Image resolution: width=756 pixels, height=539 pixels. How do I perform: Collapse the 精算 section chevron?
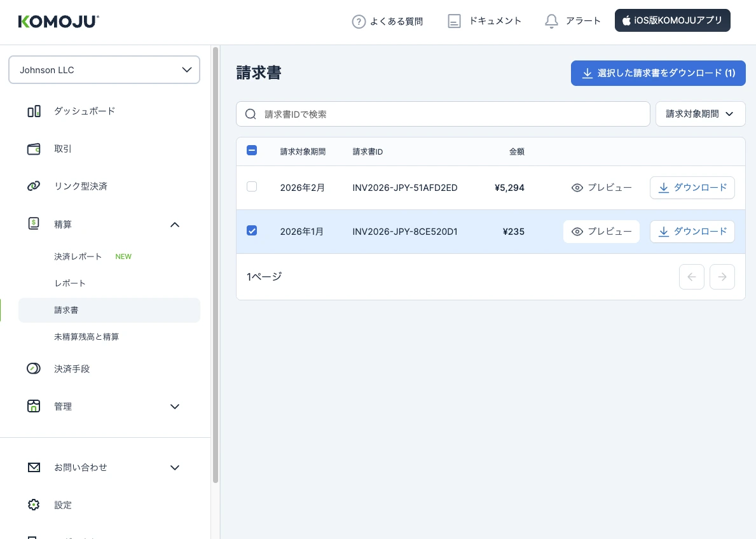coord(175,225)
